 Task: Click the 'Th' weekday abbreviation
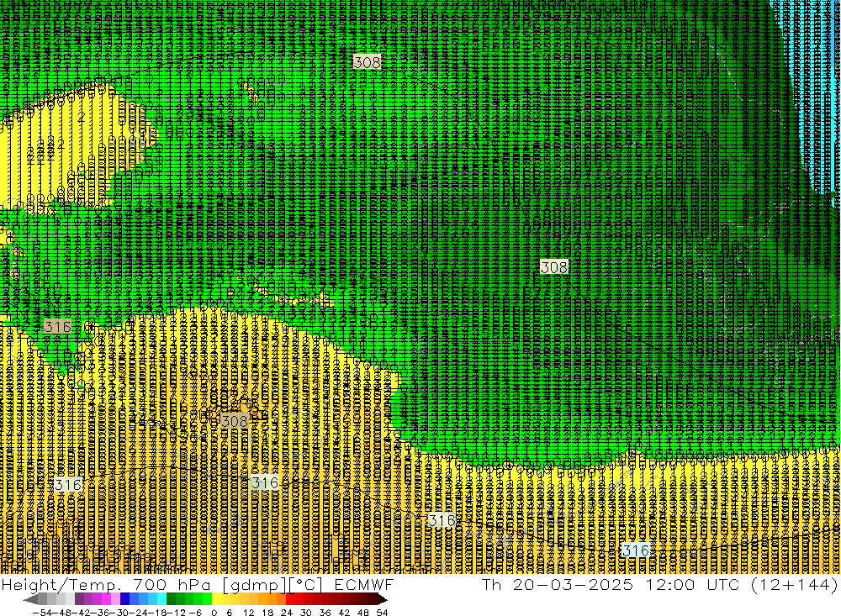pos(491,584)
